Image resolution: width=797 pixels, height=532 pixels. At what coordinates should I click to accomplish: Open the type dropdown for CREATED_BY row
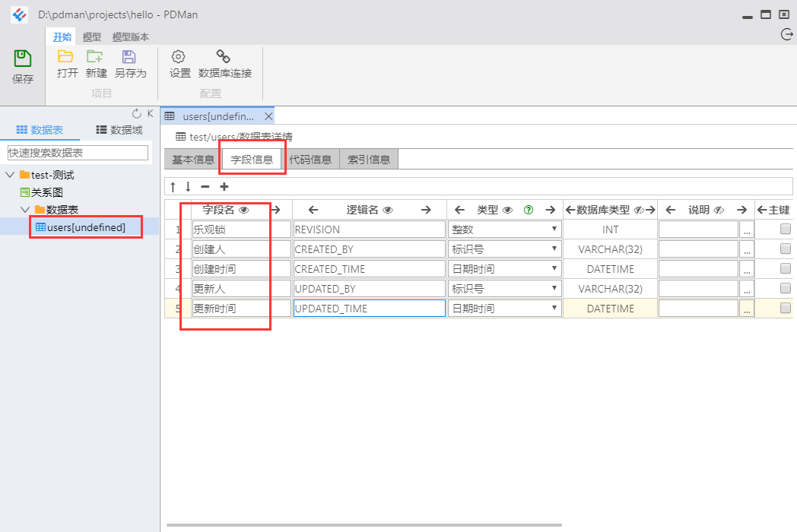[556, 249]
